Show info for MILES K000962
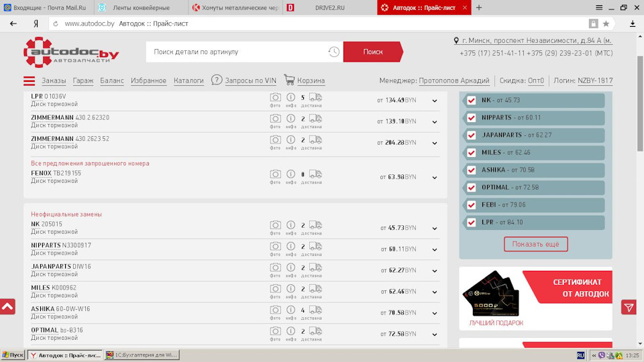This screenshot has height=362, width=644. click(290, 289)
